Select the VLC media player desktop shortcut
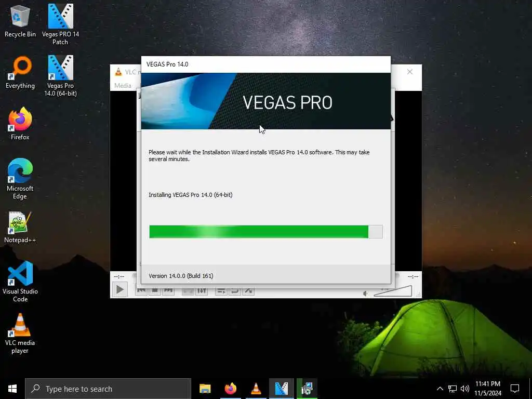532x399 pixels. pyautogui.click(x=20, y=334)
